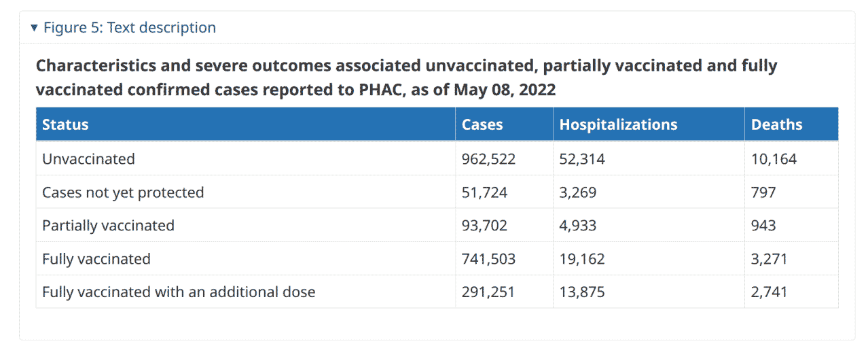This screenshot has width=868, height=344.
Task: Click the 'Figure 5: Text description' summary
Action: [123, 28]
